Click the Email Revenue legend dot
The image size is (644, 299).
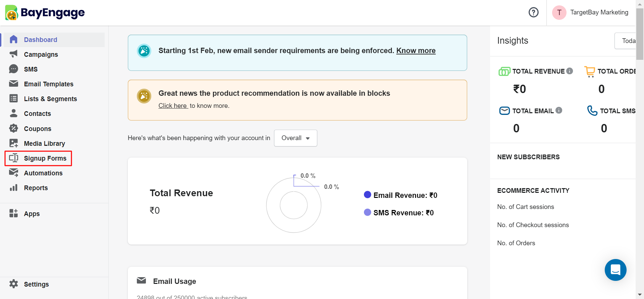click(x=367, y=195)
